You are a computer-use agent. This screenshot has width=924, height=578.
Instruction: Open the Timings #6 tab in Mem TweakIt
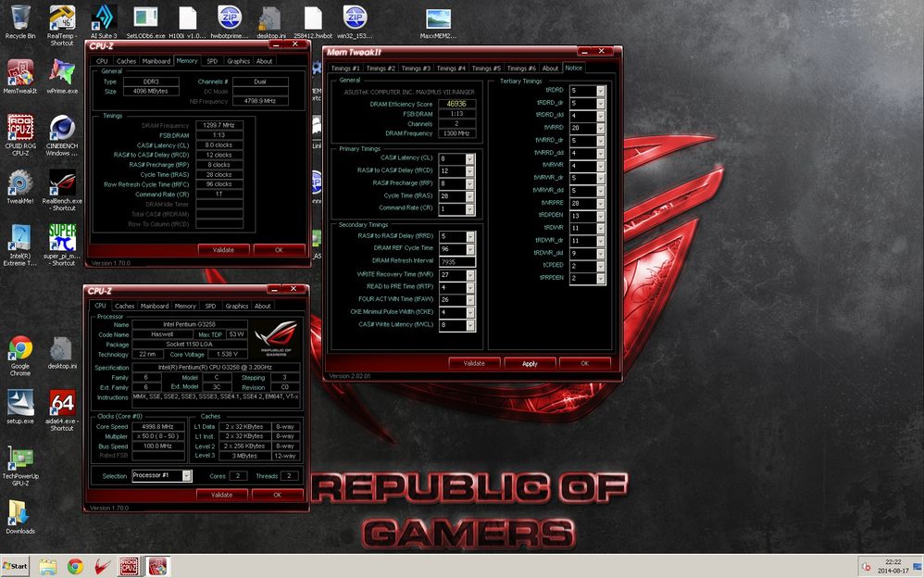[x=521, y=69]
